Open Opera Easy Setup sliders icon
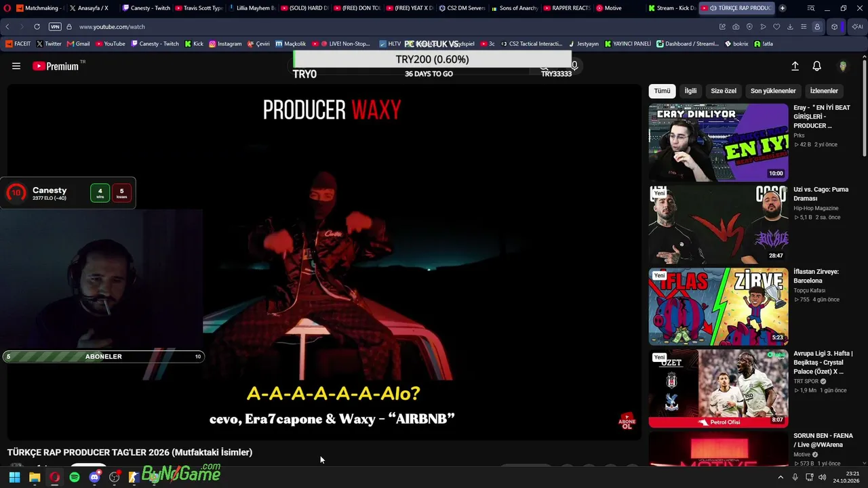 coord(804,26)
